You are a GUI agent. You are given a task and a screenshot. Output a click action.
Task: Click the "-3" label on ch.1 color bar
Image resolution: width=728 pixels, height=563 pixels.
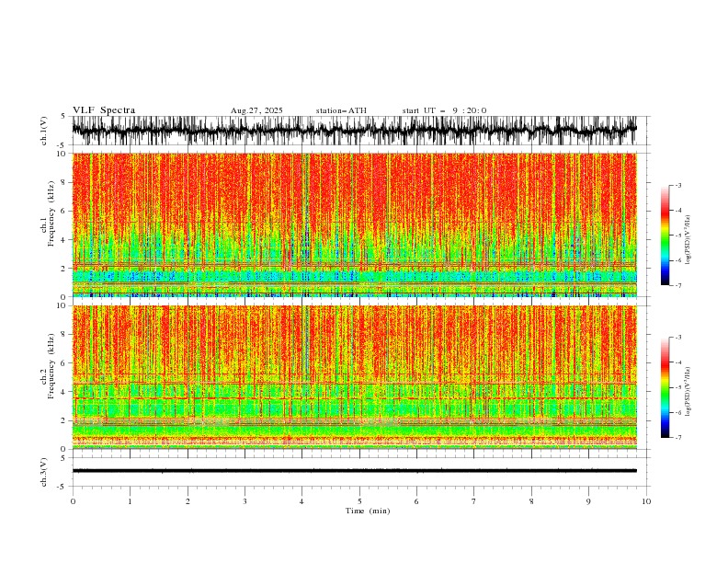tap(677, 185)
